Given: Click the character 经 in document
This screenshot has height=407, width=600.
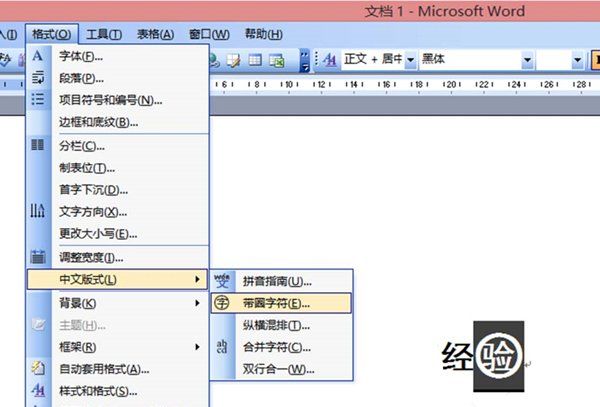Looking at the screenshot, I should pyautogui.click(x=457, y=357).
